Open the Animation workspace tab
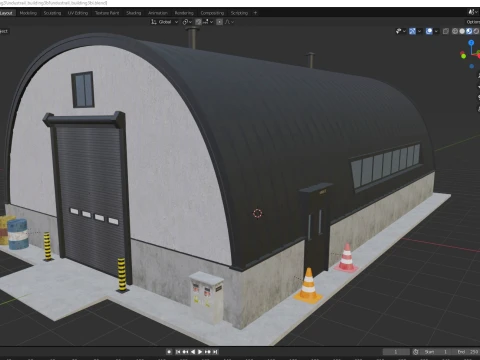The height and width of the screenshot is (360, 480). (x=158, y=13)
